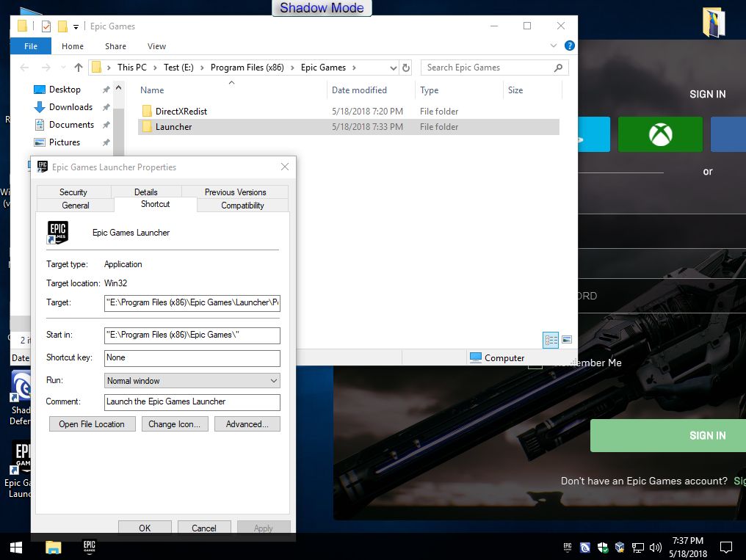Expand the Explorer ribbon chevron
The height and width of the screenshot is (560, 746).
[554, 46]
